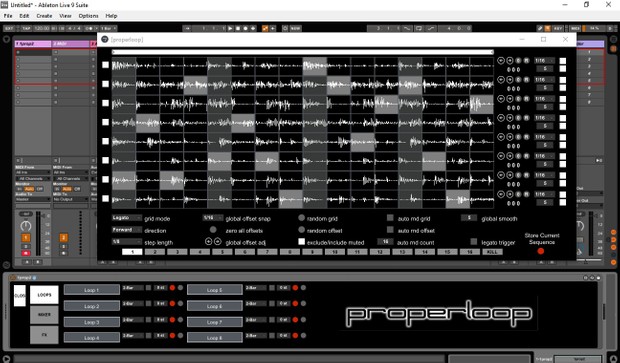This screenshot has width=620, height=363.
Task: Enable the auto rnd grid checkbox
Action: pyautogui.click(x=390, y=218)
